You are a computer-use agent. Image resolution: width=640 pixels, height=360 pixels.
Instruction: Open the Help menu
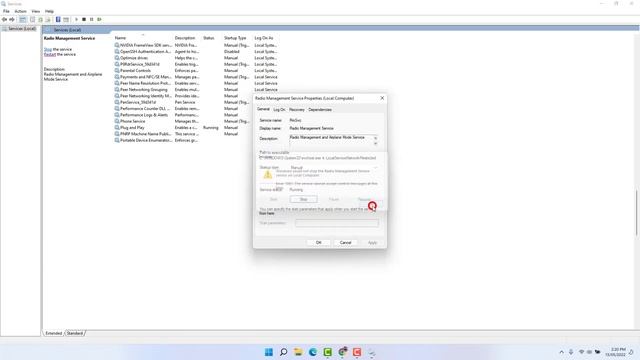(x=49, y=11)
